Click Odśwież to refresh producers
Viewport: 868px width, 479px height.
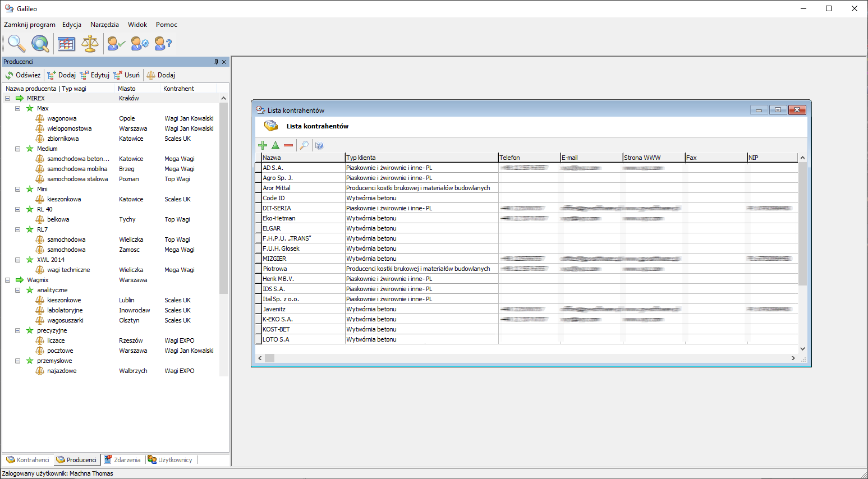pyautogui.click(x=23, y=75)
